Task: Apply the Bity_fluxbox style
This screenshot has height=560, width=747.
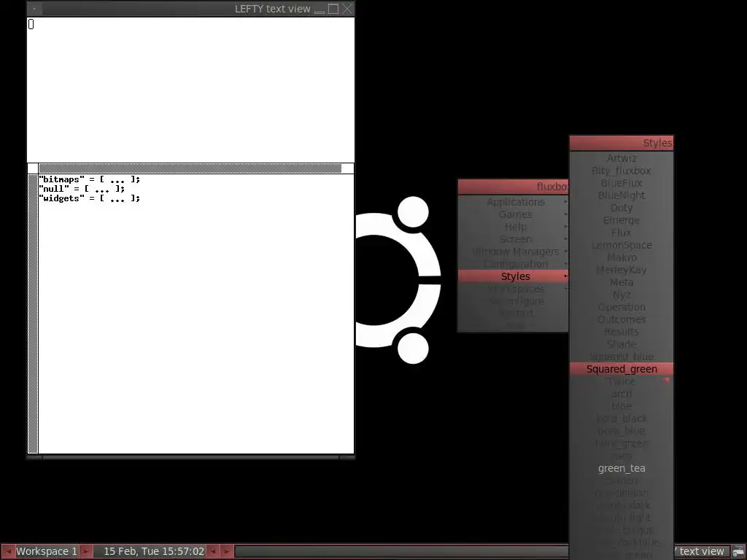Action: coord(622,171)
